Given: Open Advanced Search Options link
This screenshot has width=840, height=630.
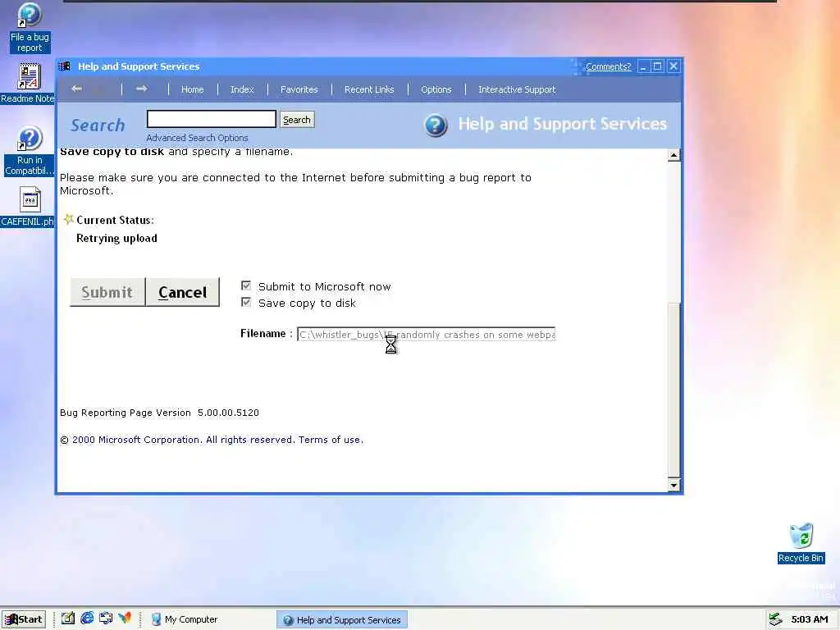Looking at the screenshot, I should click(197, 138).
